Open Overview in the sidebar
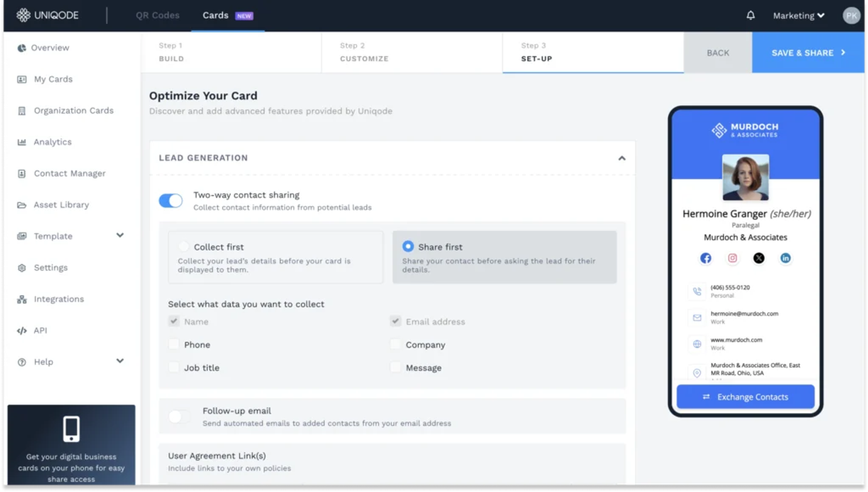This screenshot has height=492, width=868. click(x=50, y=48)
